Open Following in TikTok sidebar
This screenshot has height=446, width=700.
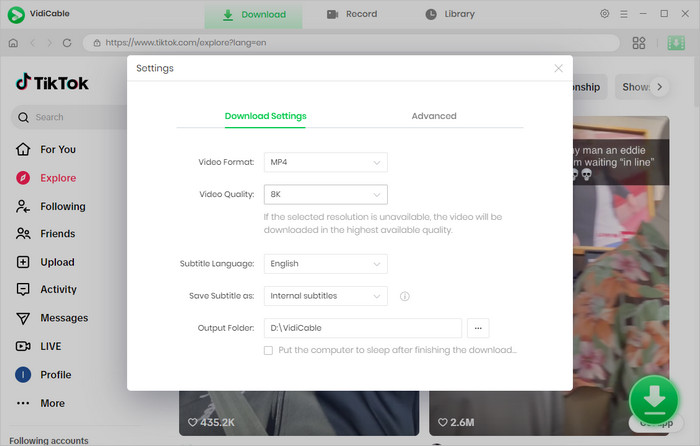point(50,207)
